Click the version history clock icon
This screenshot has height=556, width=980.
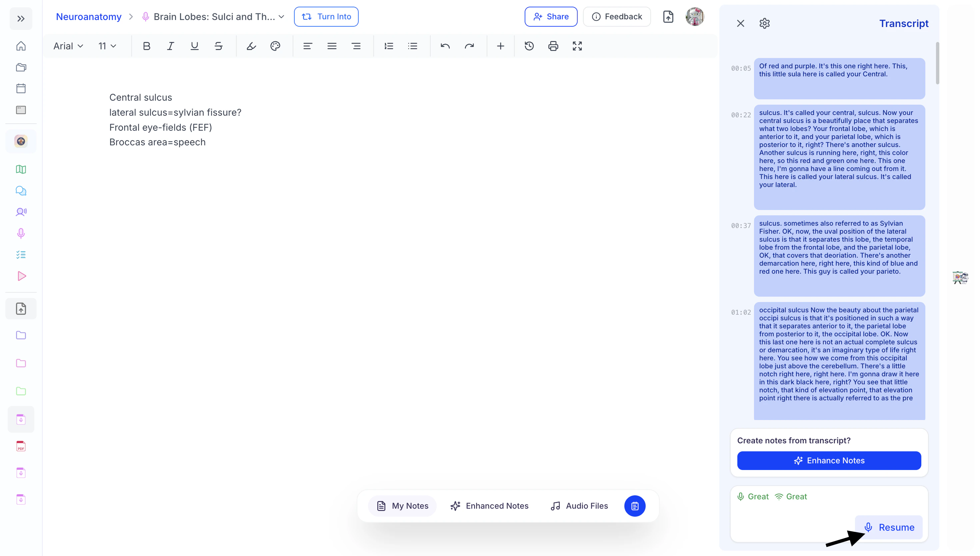[529, 46]
